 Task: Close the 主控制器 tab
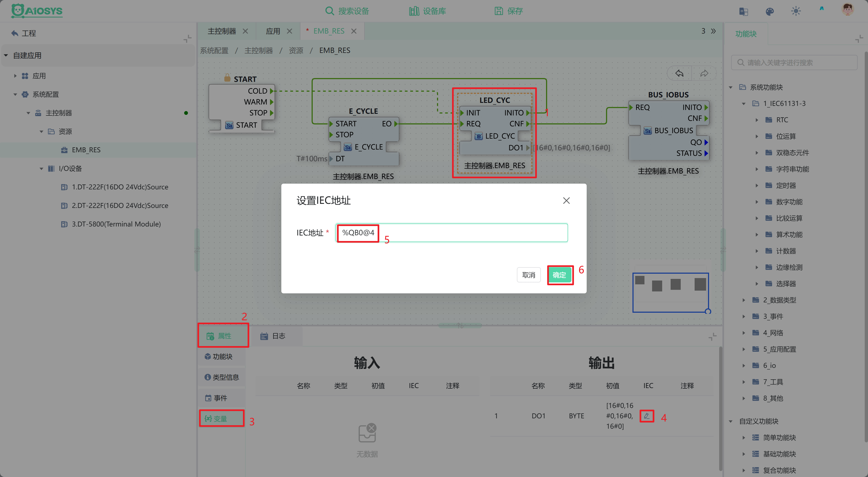(x=245, y=31)
